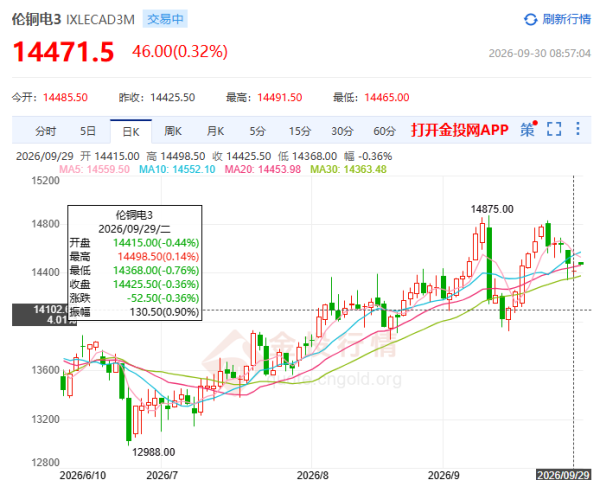The image size is (600, 480).
Task: Click the current price 14471.5
Action: pyautogui.click(x=64, y=52)
